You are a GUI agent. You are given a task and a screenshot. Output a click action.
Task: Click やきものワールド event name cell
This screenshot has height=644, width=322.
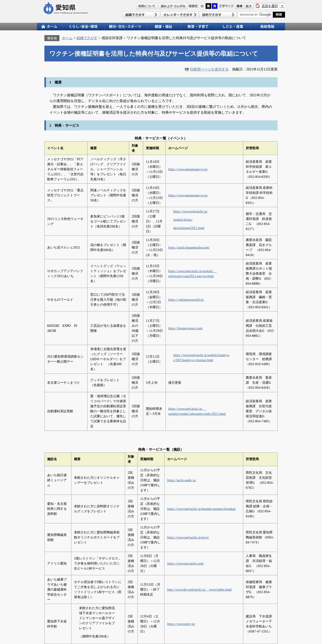tap(66, 300)
